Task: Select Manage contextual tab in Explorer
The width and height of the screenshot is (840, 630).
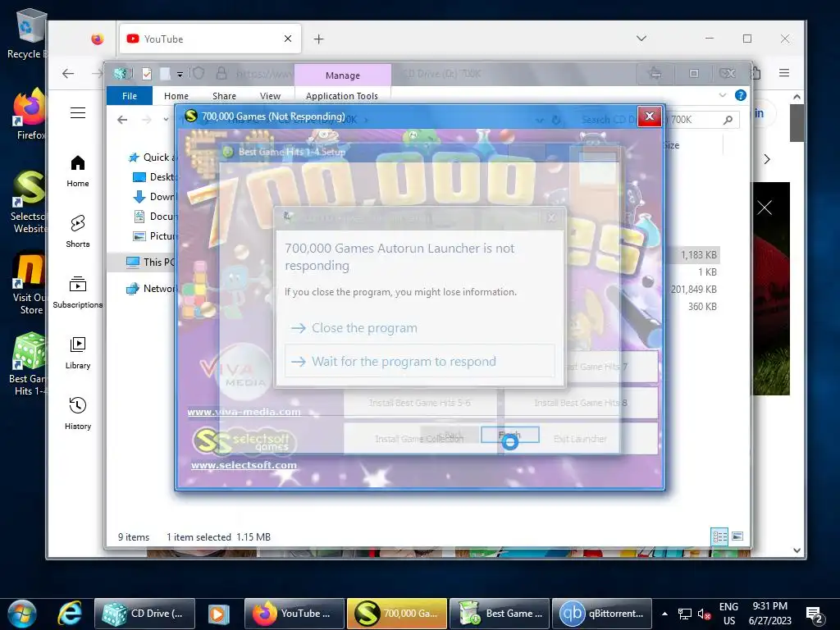Action: (342, 75)
